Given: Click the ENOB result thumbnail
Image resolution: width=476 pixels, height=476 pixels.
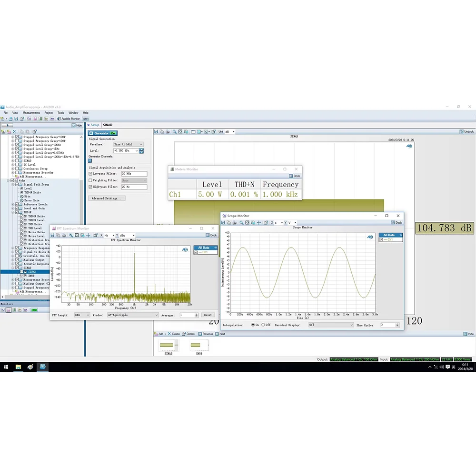Looking at the screenshot, I should click(x=199, y=347).
